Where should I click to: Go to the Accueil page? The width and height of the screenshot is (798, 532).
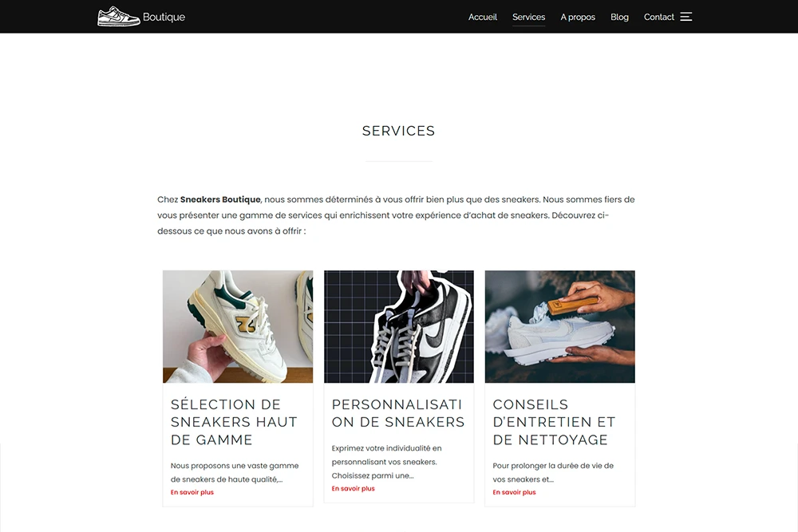[483, 17]
